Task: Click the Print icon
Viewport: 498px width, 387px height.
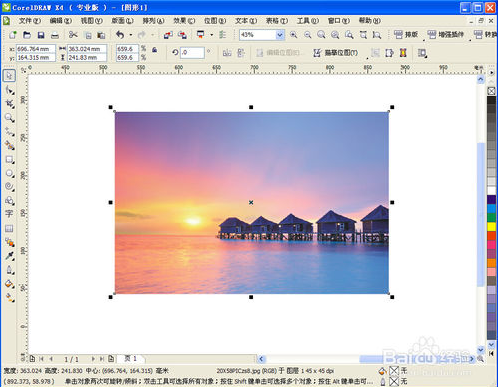Action: pyautogui.click(x=55, y=35)
